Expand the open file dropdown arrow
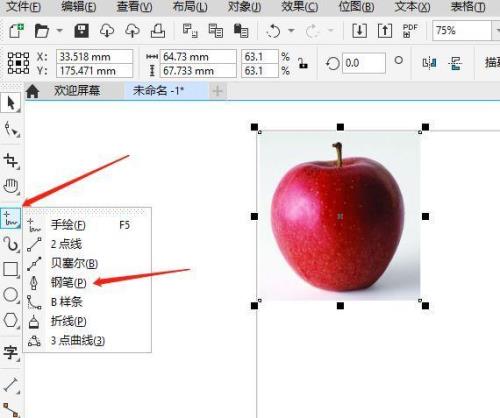This screenshot has width=500, height=418. 59,31
